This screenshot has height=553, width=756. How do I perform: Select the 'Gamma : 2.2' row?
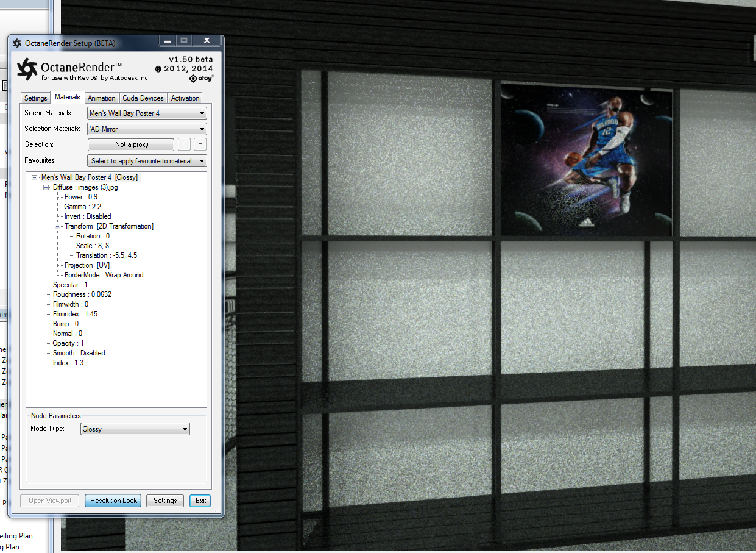pyautogui.click(x=82, y=207)
